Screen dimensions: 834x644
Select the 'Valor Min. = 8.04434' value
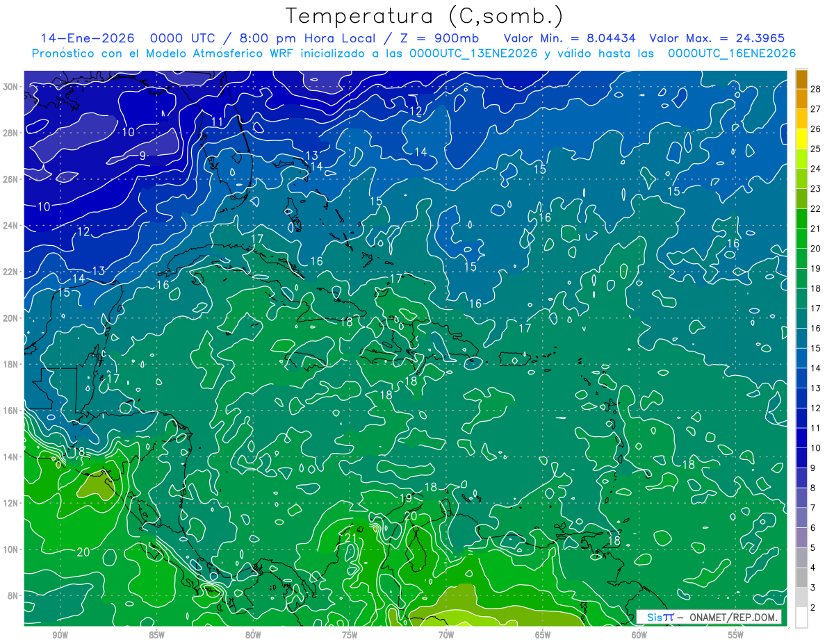coord(571,38)
